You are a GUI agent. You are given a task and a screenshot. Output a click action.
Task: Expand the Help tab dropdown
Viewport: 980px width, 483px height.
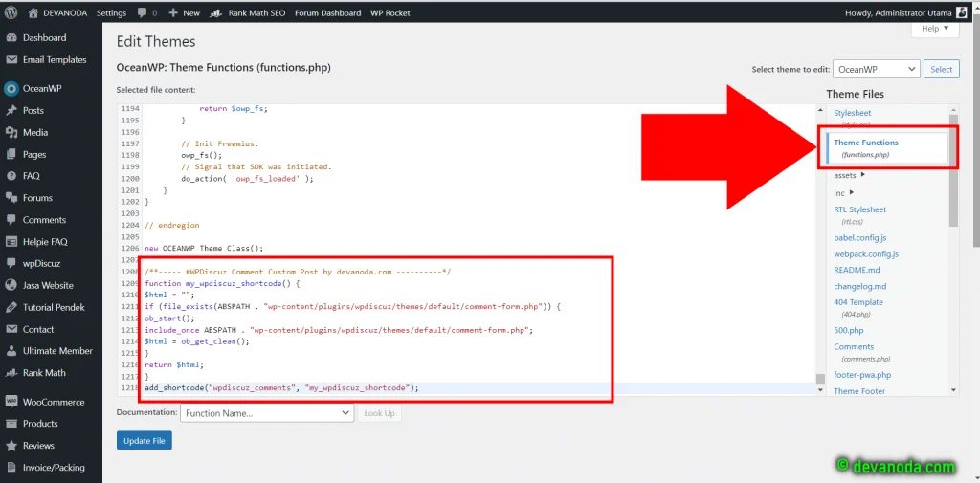point(935,29)
